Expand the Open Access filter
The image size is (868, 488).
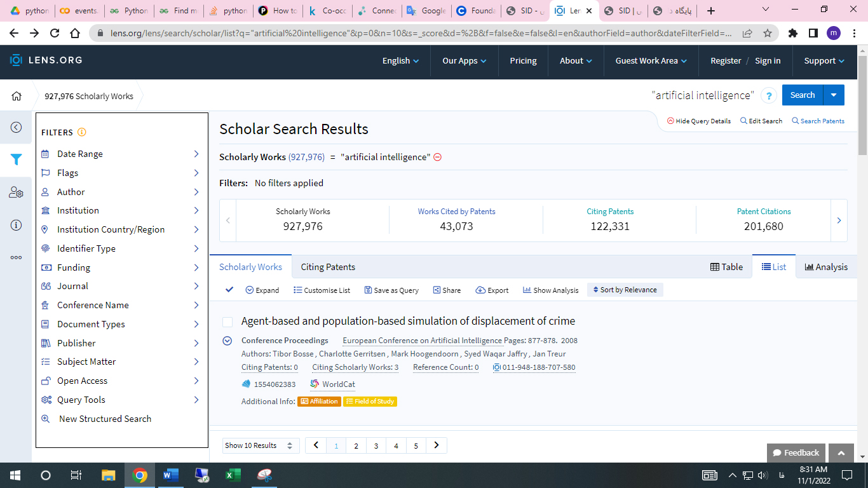121,381
